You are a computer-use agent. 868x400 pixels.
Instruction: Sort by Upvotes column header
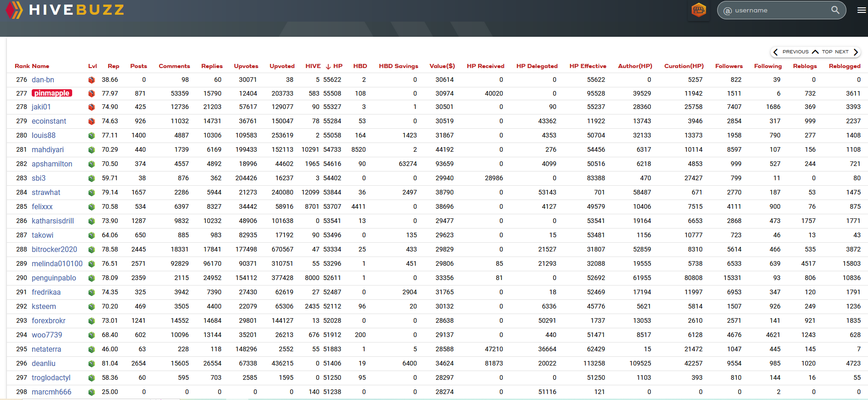(246, 66)
